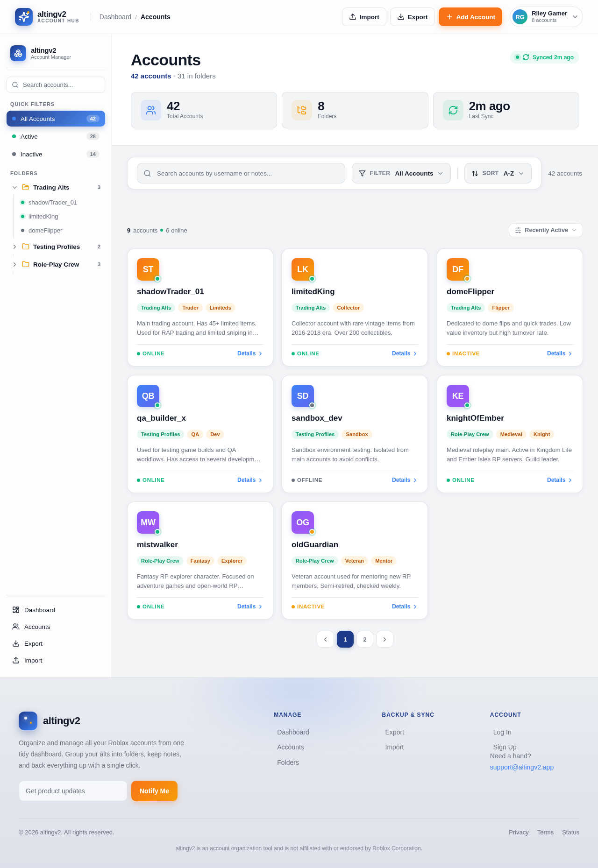Screen dimensions: 598x868
Task: Click the Trading Alts open folder icon
Action: [26, 187]
